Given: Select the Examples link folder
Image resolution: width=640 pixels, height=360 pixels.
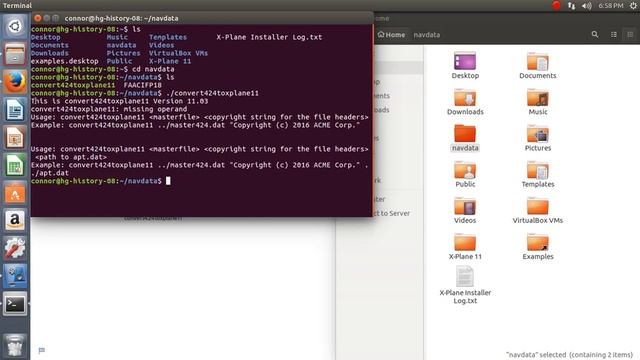Looking at the screenshot, I should [538, 247].
